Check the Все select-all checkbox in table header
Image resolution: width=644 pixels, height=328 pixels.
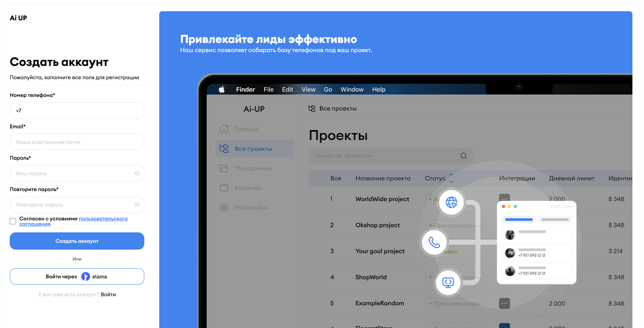pyautogui.click(x=321, y=178)
